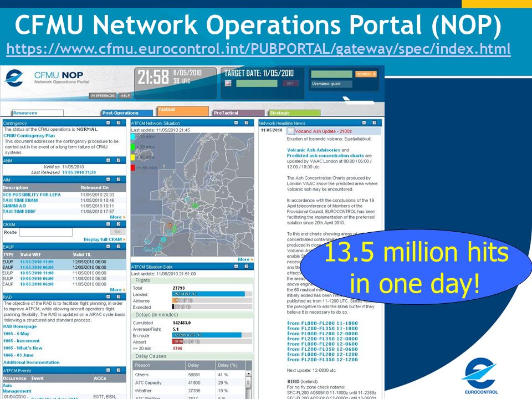Select the Tactical tab
This screenshot has height=399, width=532.
183,111
